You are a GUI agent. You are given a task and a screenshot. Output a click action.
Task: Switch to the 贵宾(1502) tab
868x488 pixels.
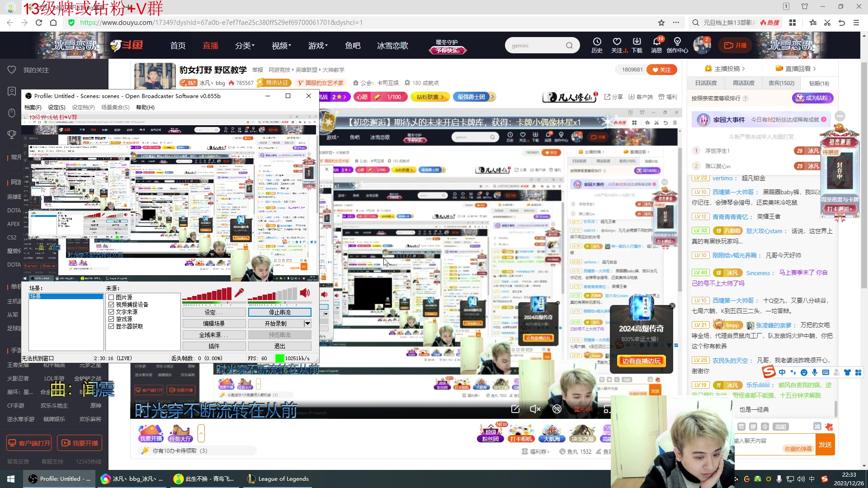pos(781,83)
